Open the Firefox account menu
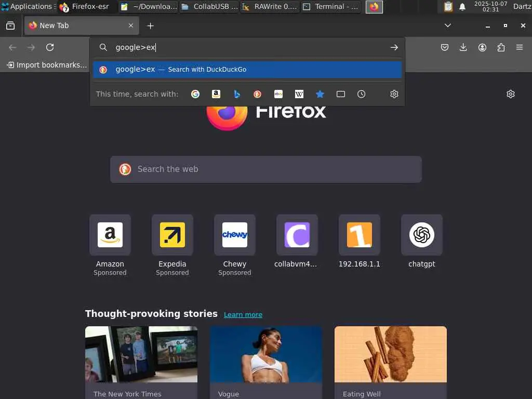Viewport: 532px width, 399px height. [x=482, y=47]
